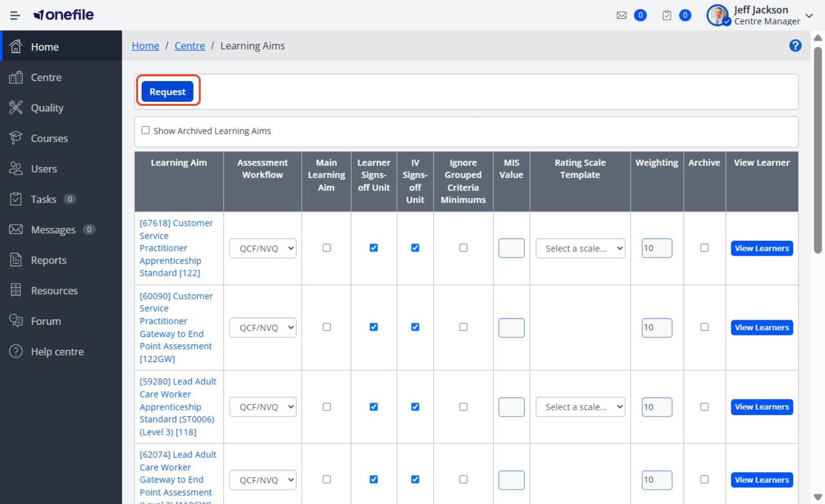The height and width of the screenshot is (504, 825).
Task: Click the MIS Value field for aim 60090
Action: click(511, 327)
